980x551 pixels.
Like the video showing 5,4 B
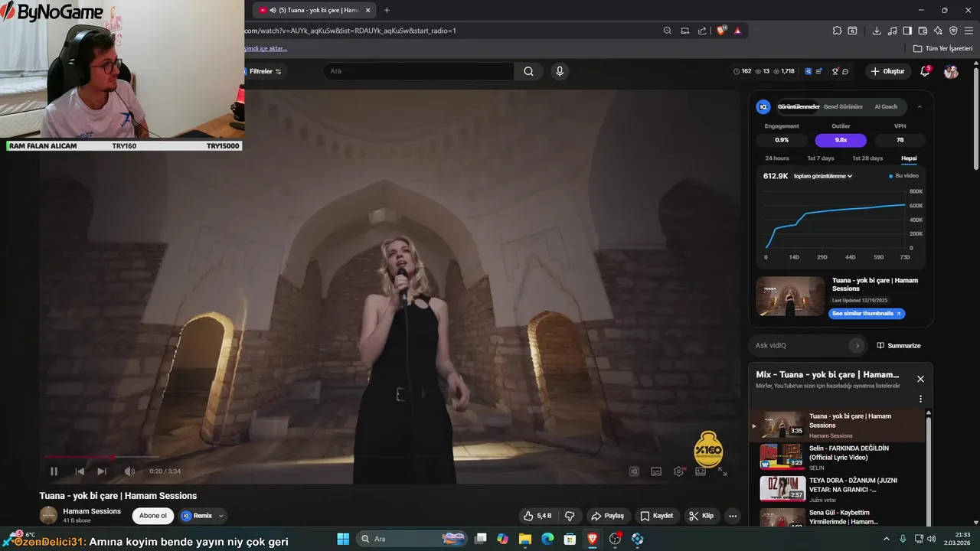coord(539,516)
